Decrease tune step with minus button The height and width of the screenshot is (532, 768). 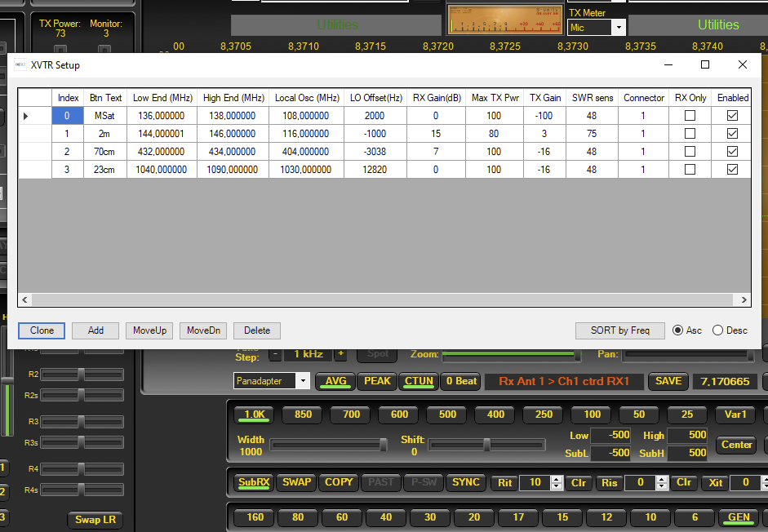[274, 354]
